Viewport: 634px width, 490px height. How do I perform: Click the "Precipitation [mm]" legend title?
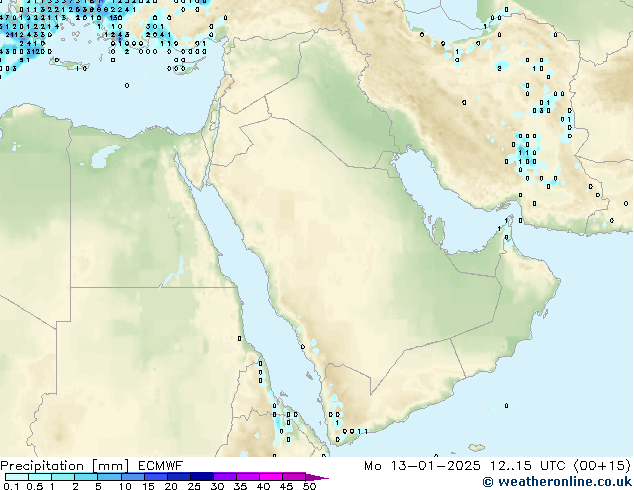(64, 466)
